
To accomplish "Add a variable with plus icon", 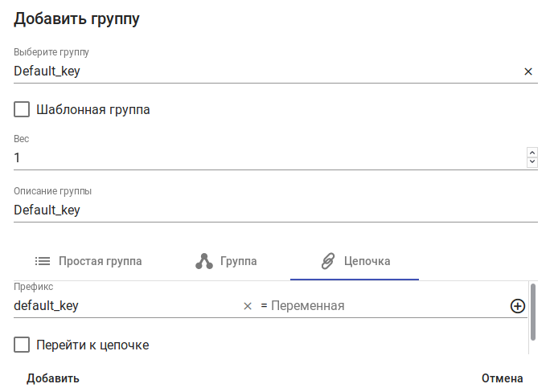I will tap(518, 306).
